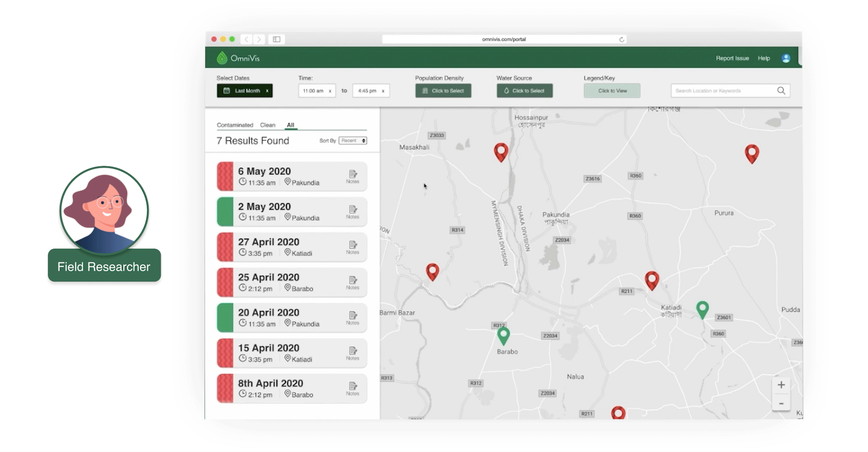Image resolution: width=868 pixels, height=452 pixels.
Task: Select the red map pin above Purura
Action: (752, 154)
